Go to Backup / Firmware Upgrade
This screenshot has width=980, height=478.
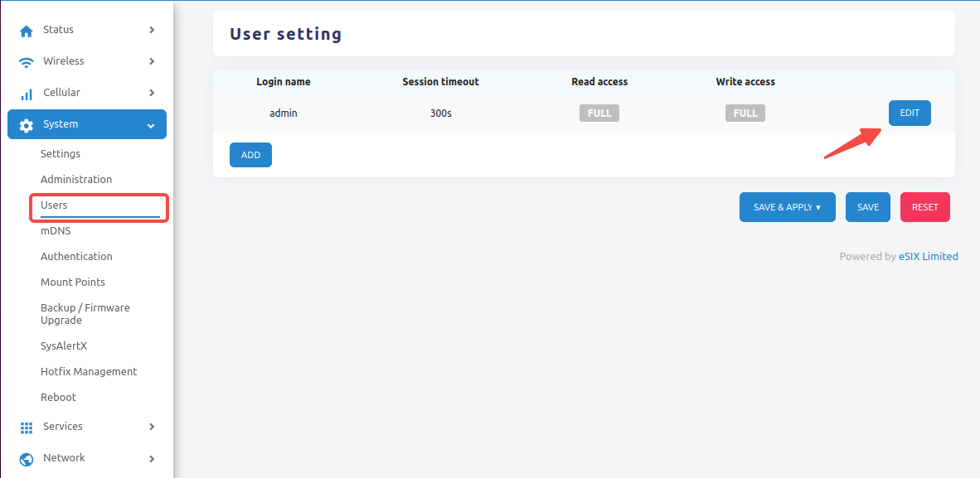(85, 313)
